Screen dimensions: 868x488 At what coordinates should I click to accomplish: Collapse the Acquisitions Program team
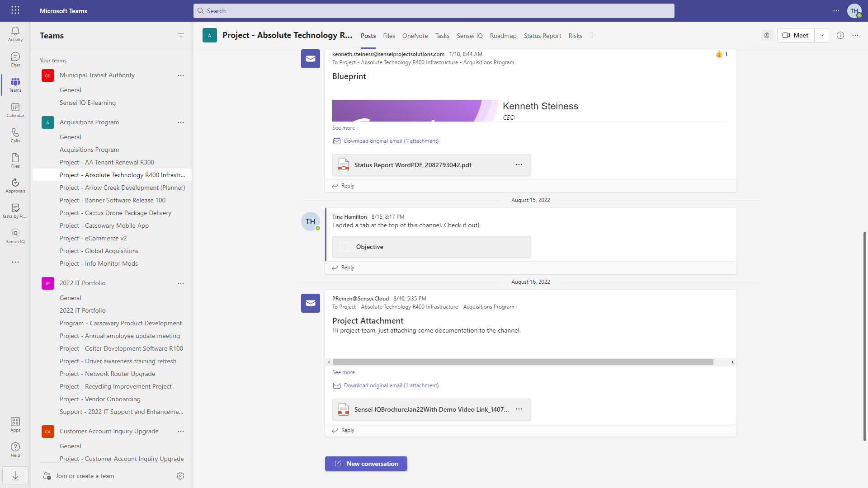point(89,122)
